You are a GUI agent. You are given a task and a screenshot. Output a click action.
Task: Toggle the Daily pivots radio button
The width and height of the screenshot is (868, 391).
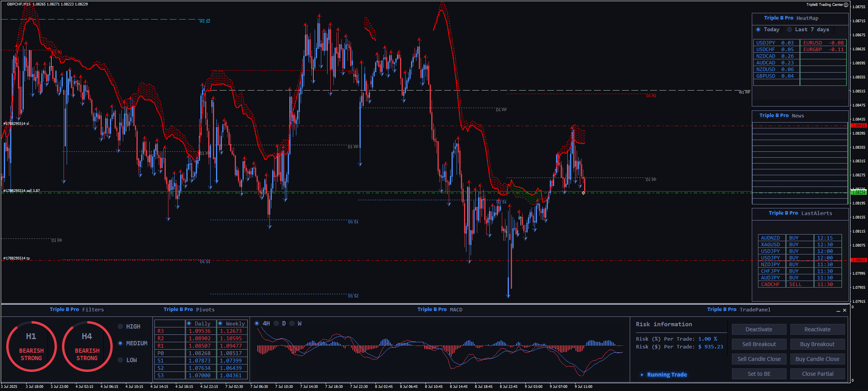pyautogui.click(x=189, y=323)
